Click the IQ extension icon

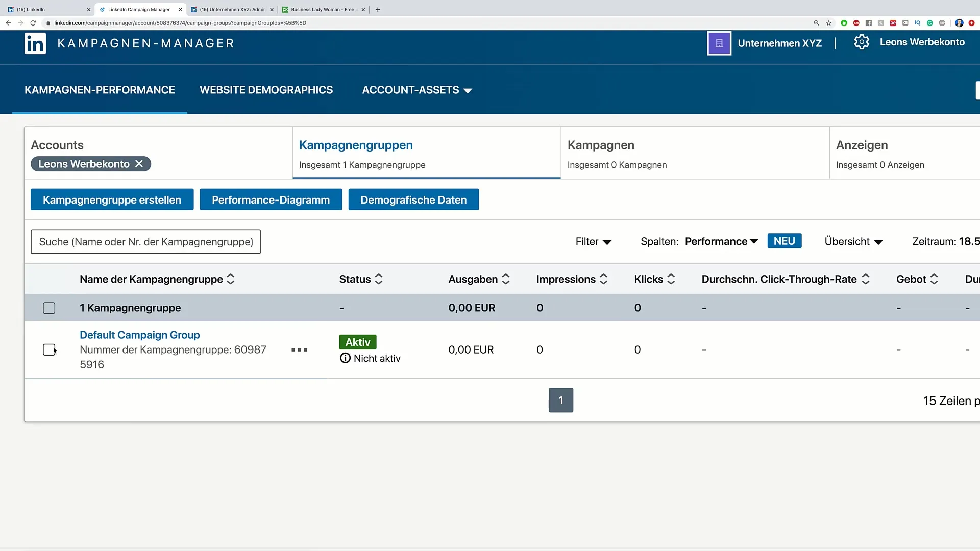[x=917, y=23]
